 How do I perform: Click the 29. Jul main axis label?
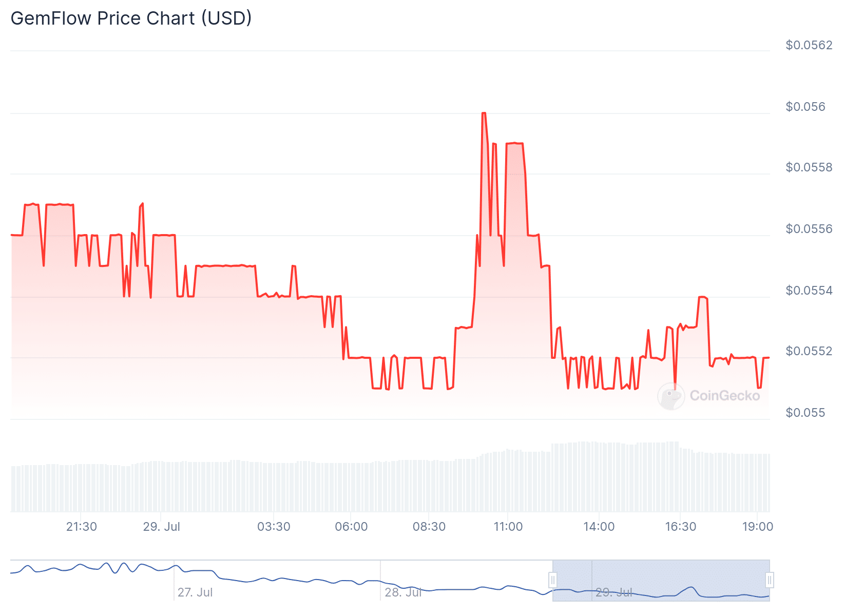(161, 527)
